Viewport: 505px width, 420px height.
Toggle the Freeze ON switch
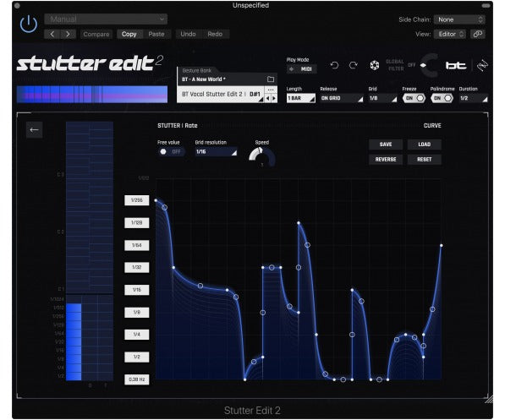coord(414,98)
